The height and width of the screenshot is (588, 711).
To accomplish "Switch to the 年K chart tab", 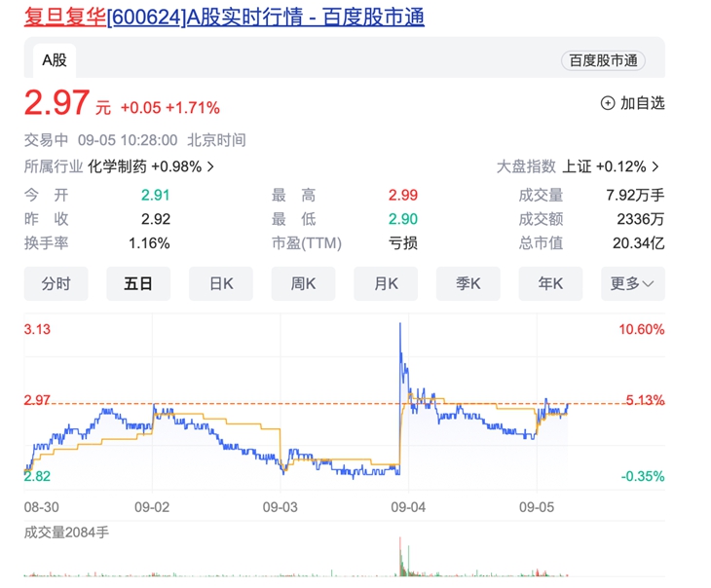I will (x=550, y=284).
